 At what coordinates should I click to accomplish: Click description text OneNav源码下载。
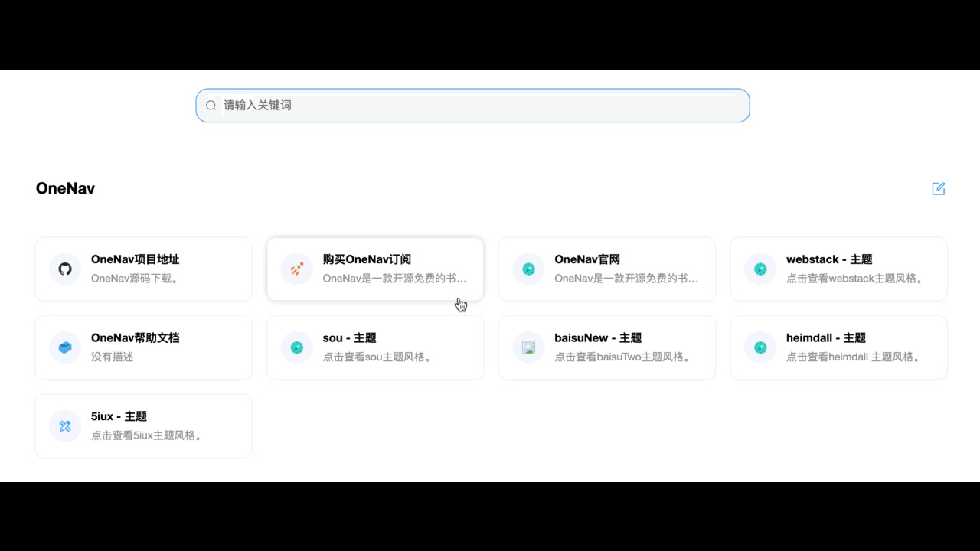coord(136,279)
